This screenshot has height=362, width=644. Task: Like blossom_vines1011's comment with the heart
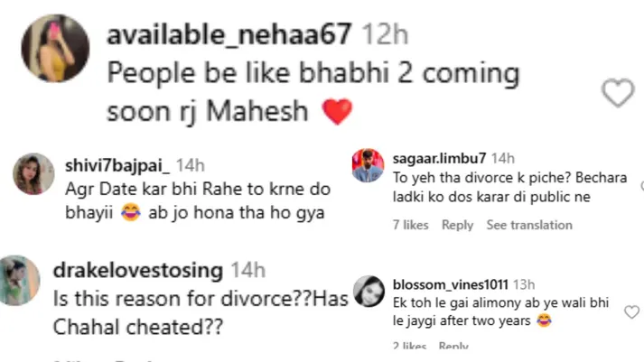click(631, 312)
